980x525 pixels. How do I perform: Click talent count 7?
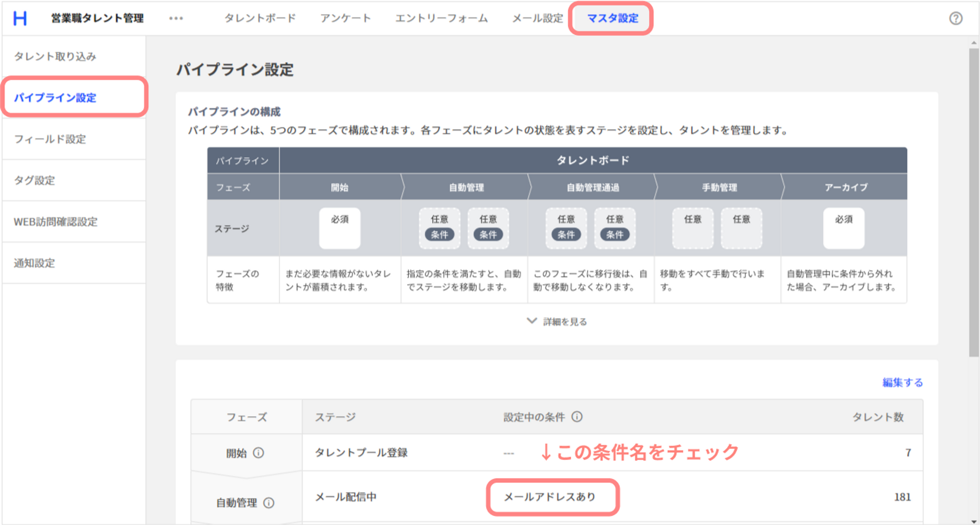coord(908,452)
